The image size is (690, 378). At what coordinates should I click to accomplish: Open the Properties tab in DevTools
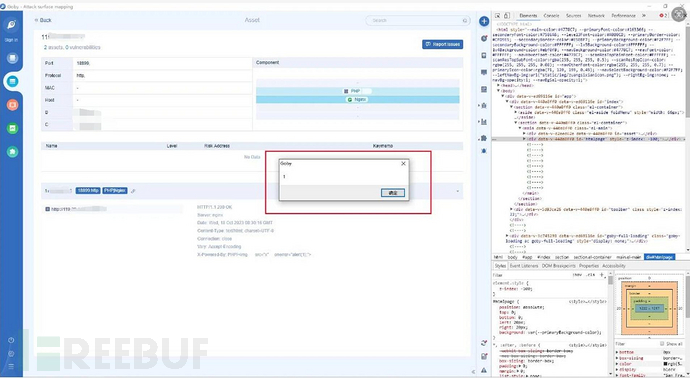coord(589,266)
